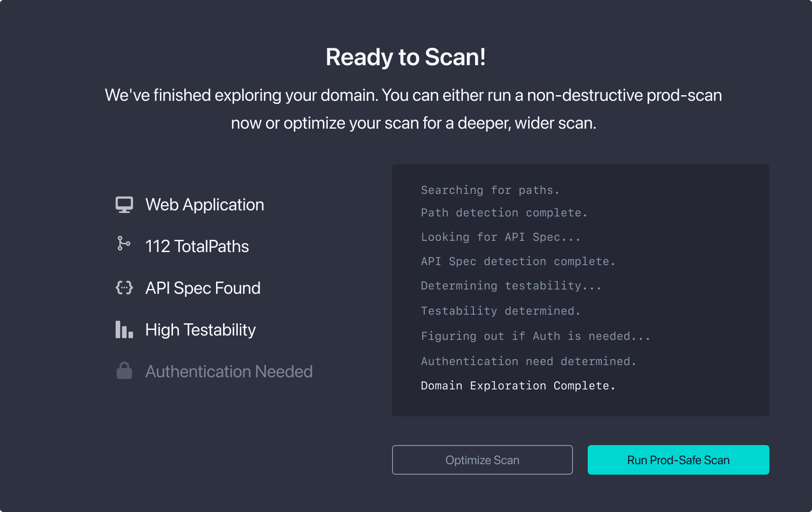Open the Optimize Scan option
The width and height of the screenshot is (812, 512).
point(482,459)
